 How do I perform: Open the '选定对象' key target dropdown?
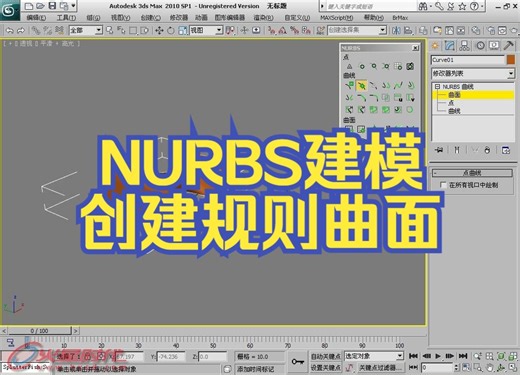tap(374, 356)
